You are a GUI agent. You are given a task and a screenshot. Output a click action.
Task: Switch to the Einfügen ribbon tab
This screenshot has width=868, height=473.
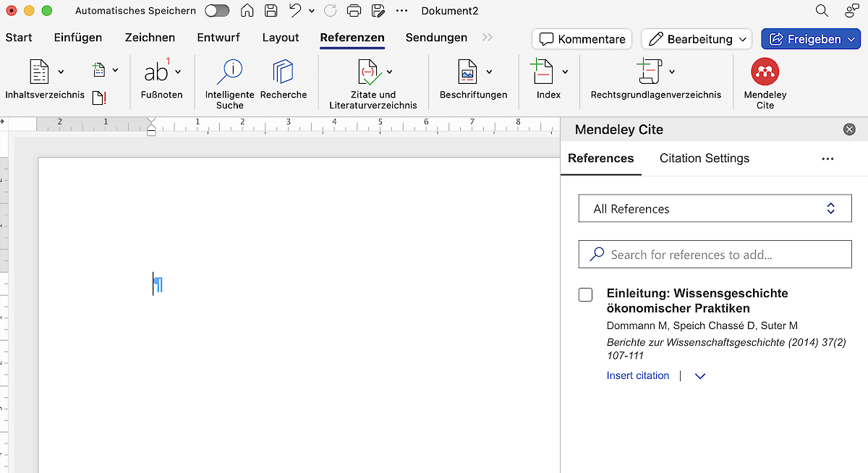(x=78, y=38)
